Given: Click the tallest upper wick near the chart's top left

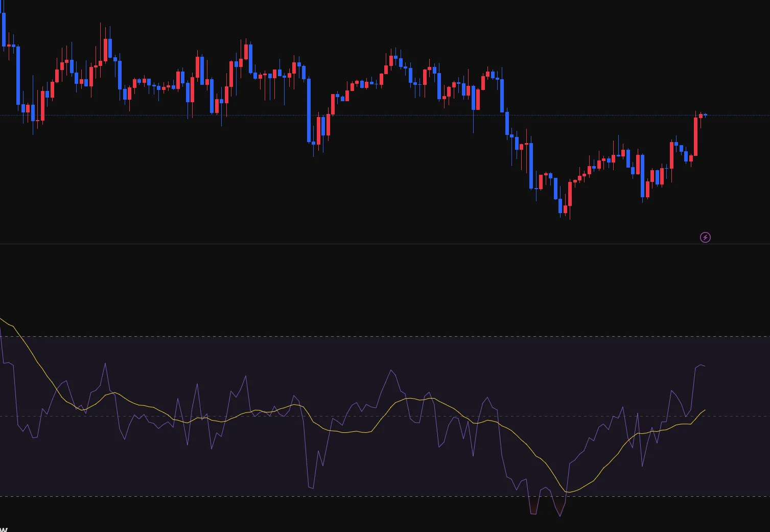Looking at the screenshot, I should pyautogui.click(x=101, y=31).
